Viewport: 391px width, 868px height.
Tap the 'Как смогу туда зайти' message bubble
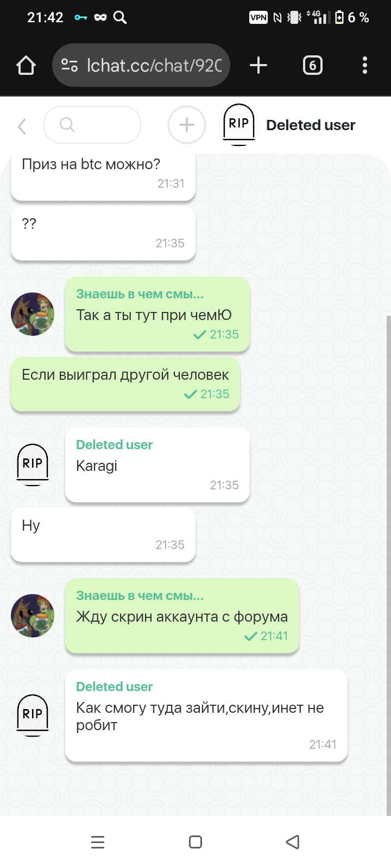[x=206, y=716]
